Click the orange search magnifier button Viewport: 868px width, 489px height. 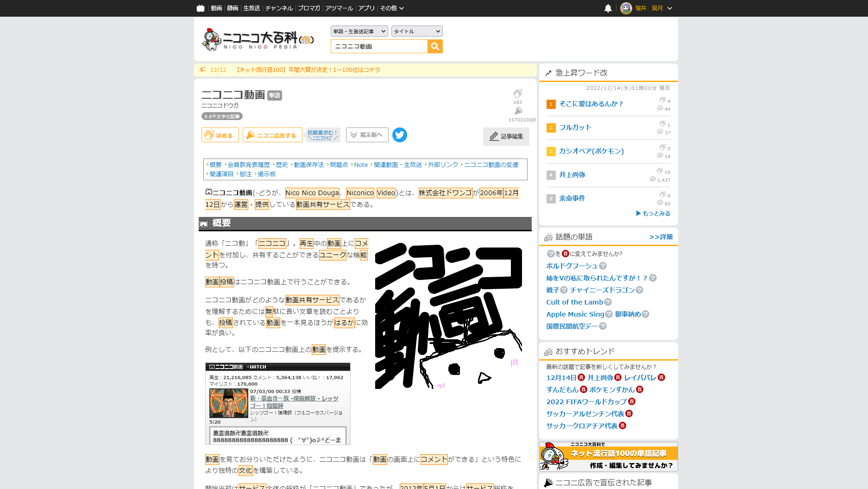[435, 46]
